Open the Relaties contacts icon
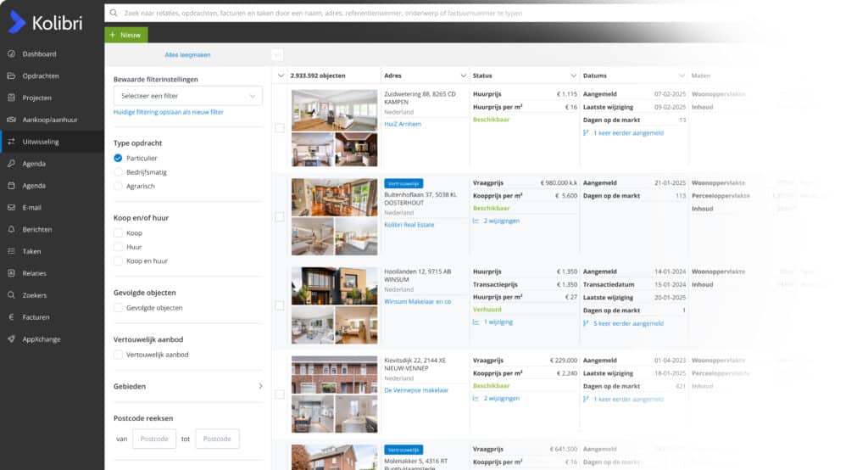 pyautogui.click(x=11, y=273)
